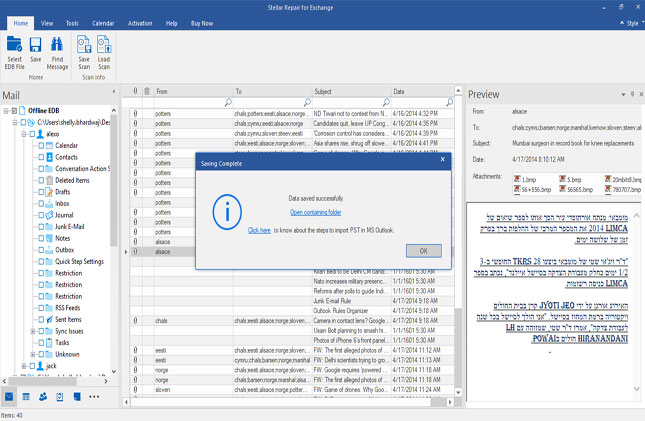Tick the Drafts folder checkbox

41,192
